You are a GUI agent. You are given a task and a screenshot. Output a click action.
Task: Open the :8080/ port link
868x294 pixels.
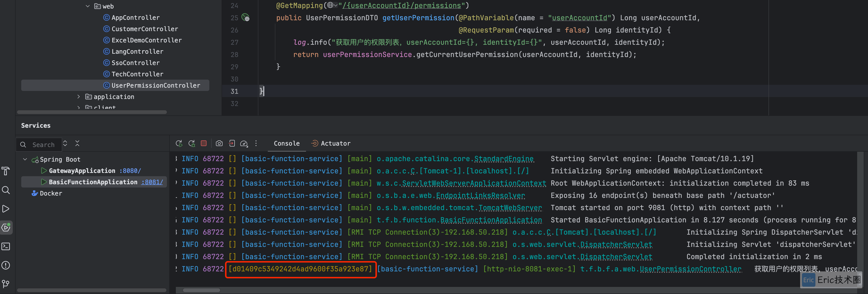click(130, 171)
